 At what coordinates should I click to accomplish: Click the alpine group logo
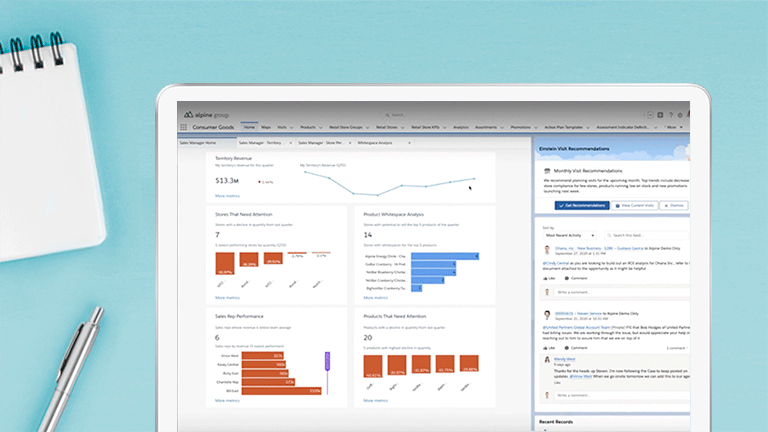point(206,115)
